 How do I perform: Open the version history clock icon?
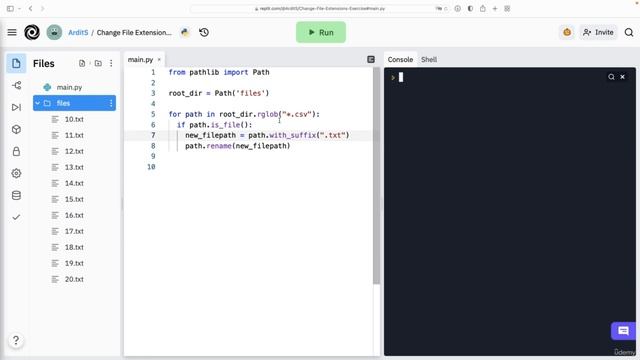204,32
